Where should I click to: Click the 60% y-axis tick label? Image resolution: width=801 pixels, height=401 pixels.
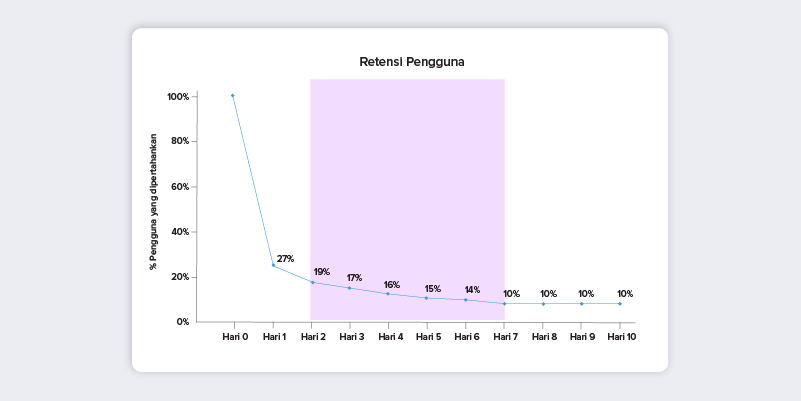coord(180,187)
